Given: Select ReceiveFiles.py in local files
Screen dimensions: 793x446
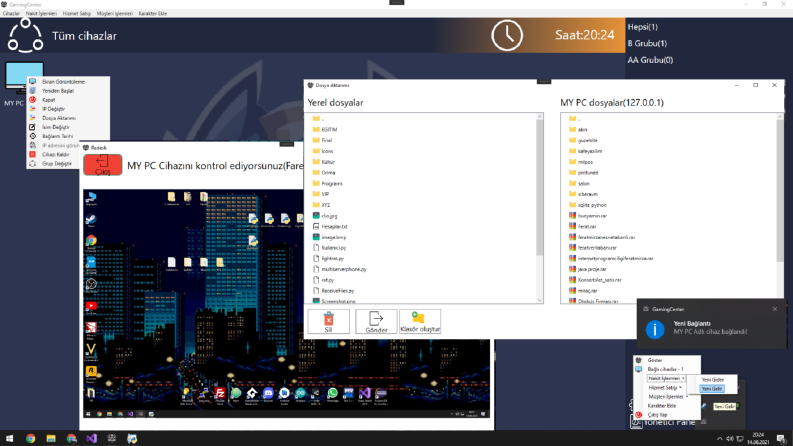Looking at the screenshot, I should (337, 291).
